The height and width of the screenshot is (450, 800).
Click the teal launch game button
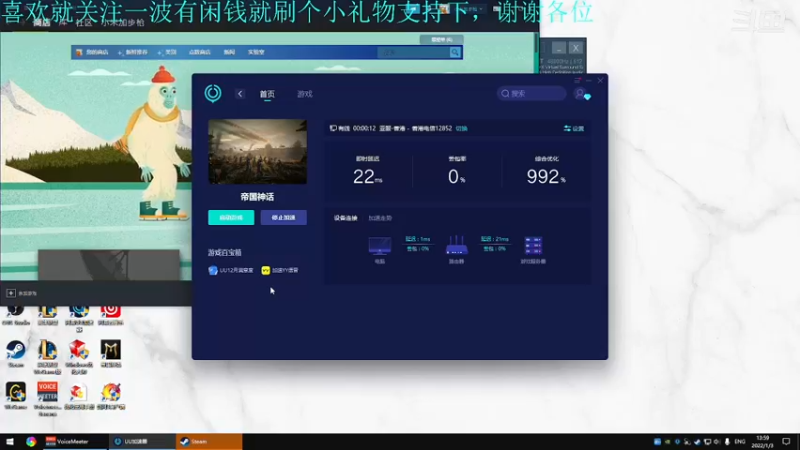[231, 217]
